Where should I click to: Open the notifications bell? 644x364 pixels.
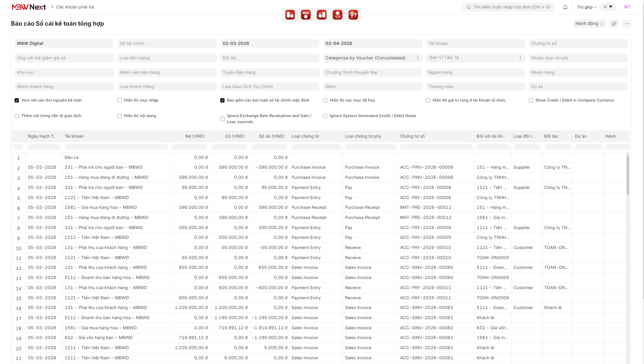565,7
